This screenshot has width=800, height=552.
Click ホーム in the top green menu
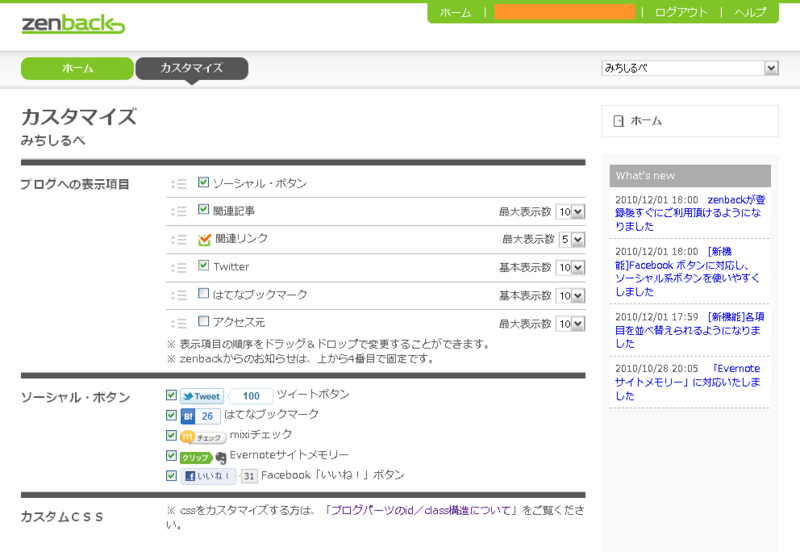tap(456, 12)
